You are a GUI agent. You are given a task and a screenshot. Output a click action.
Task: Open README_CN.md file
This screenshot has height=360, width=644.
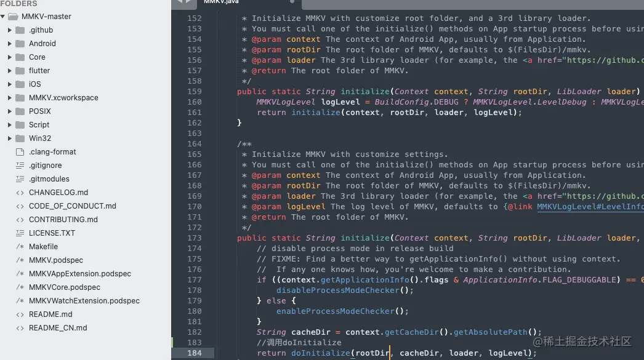click(x=58, y=328)
